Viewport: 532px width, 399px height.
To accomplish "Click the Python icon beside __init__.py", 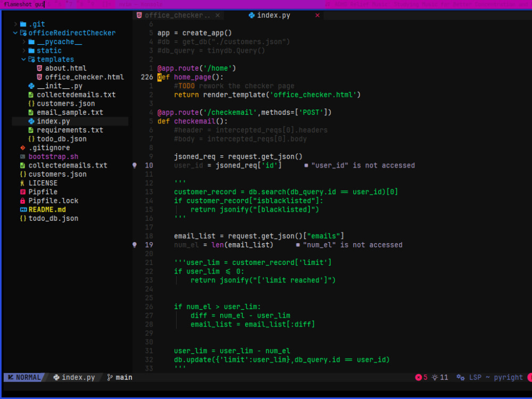I will (x=31, y=86).
